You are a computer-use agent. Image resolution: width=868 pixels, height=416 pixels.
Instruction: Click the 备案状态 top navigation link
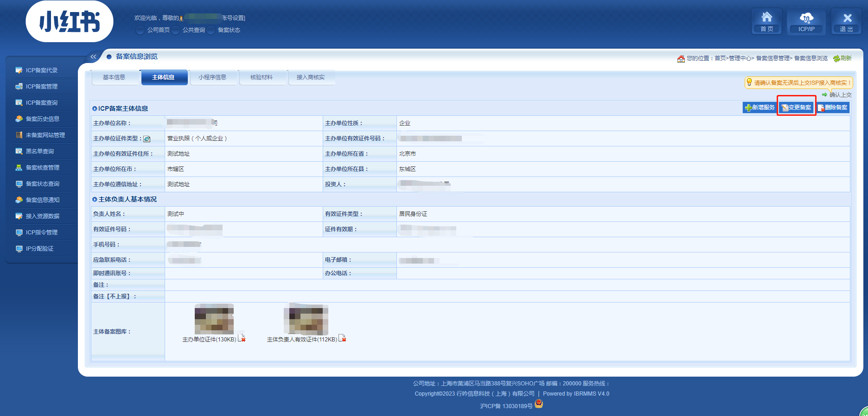coord(229,30)
